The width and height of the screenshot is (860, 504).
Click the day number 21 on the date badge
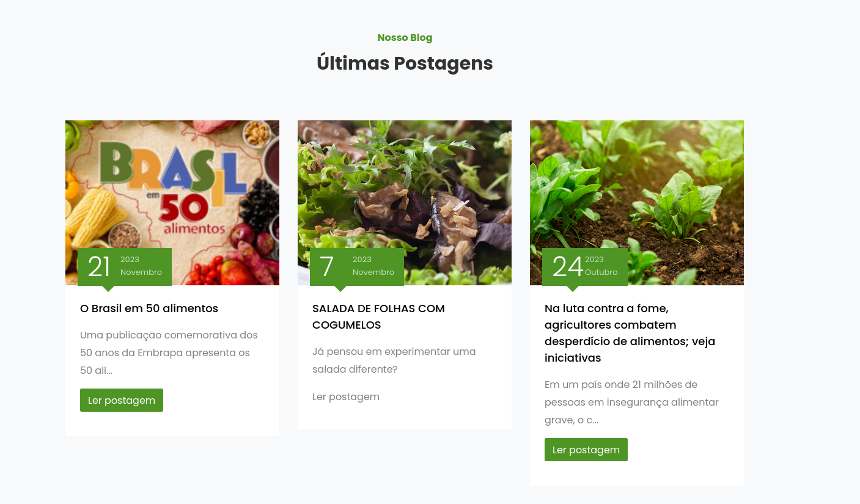pos(99,267)
